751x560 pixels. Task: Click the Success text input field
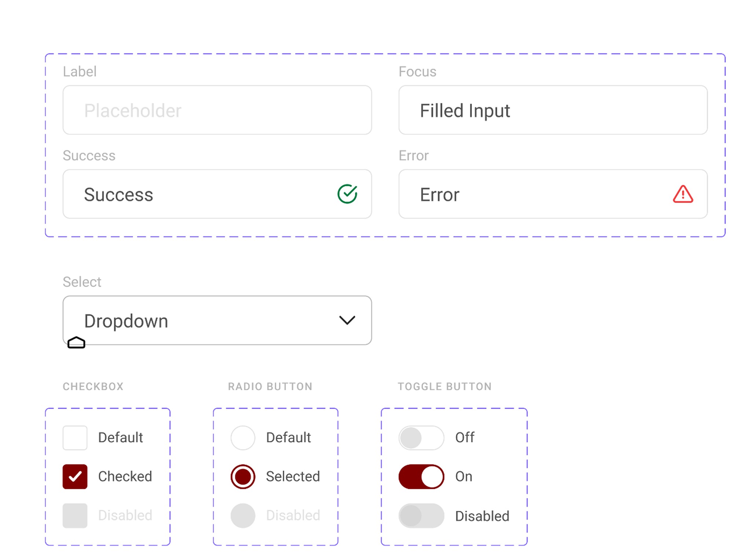(205, 194)
